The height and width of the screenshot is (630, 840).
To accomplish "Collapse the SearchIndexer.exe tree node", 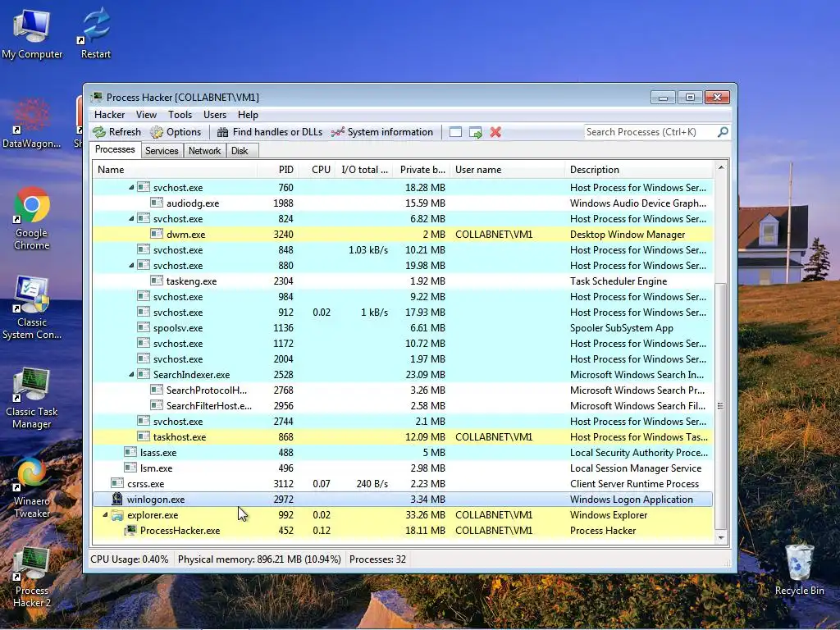I will pyautogui.click(x=131, y=374).
